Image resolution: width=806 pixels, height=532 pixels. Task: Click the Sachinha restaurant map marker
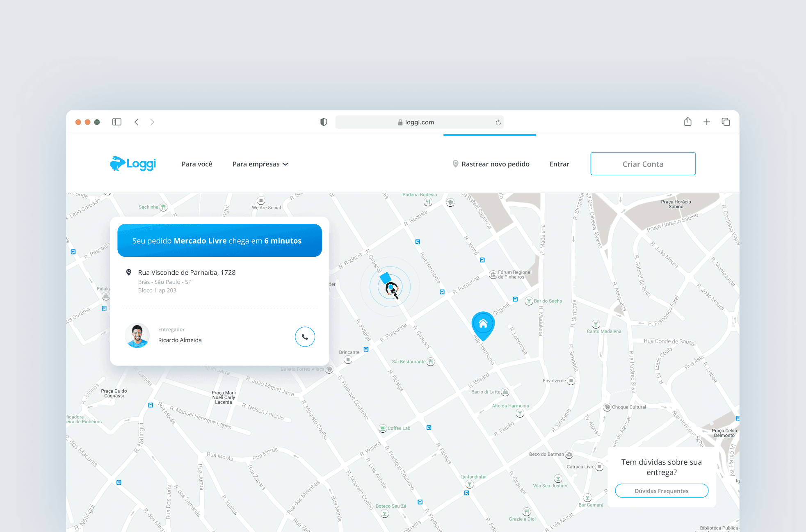point(164,207)
